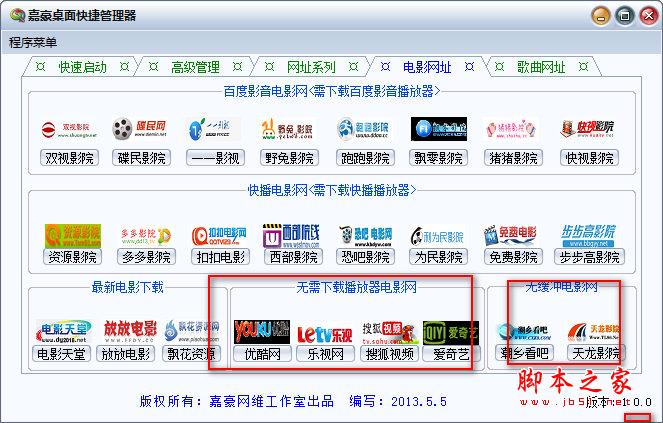Open the 爱奇艺 button
Screen dimensions: 663x423
[451, 354]
